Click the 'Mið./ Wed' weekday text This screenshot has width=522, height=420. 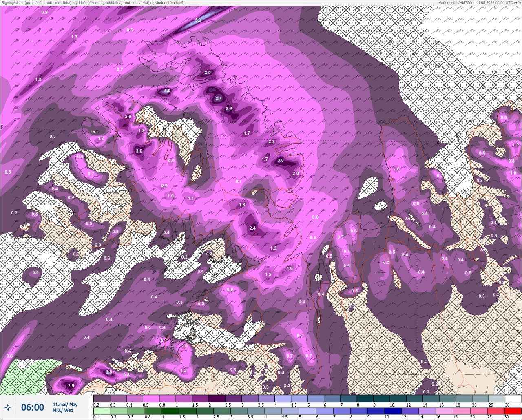coord(63,410)
